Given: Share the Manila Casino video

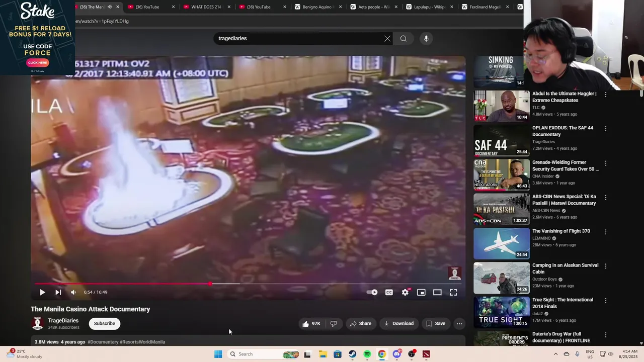Looking at the screenshot, I should click(360, 324).
